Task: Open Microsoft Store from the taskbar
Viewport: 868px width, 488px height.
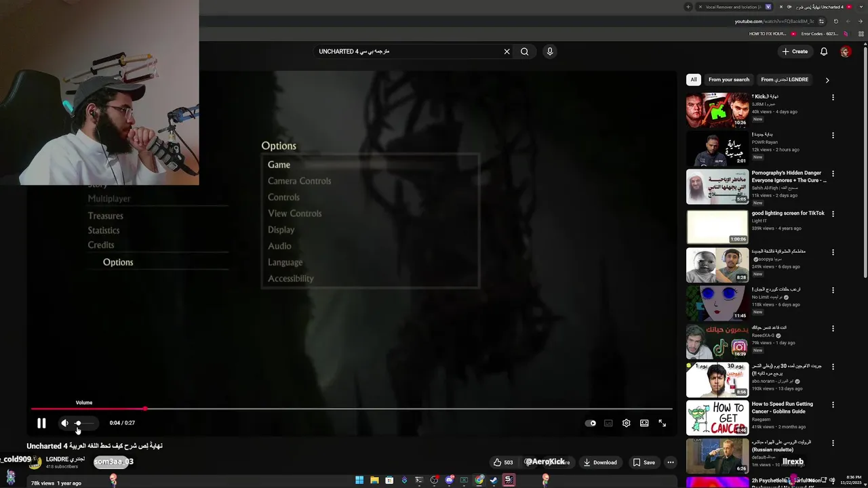Action: pos(389,480)
